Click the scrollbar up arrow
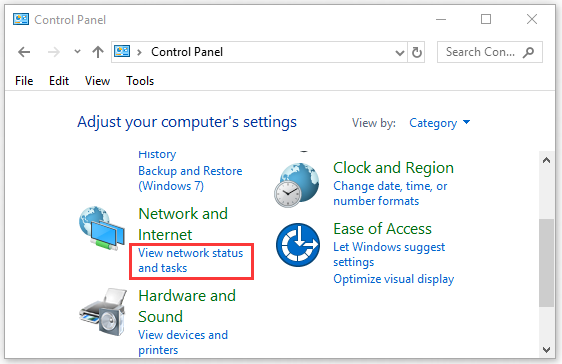Screen dimensions: 562x364 tap(547, 160)
